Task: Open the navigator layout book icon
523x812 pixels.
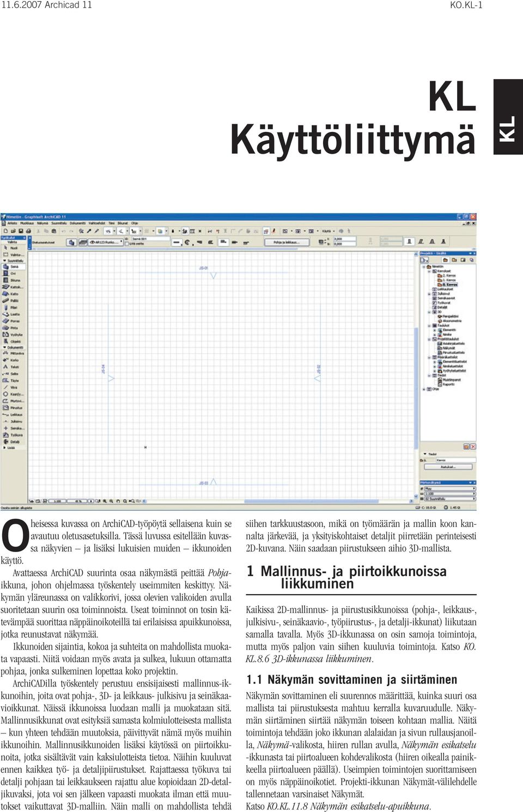Action: [463, 260]
